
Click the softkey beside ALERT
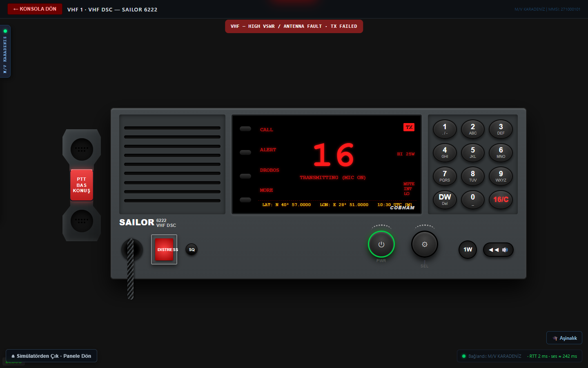coord(245,153)
